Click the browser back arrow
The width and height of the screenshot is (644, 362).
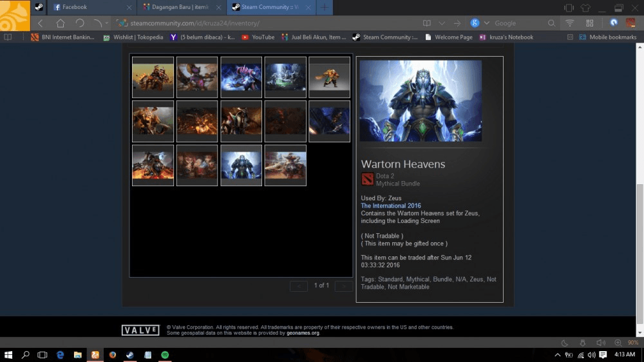click(x=40, y=23)
